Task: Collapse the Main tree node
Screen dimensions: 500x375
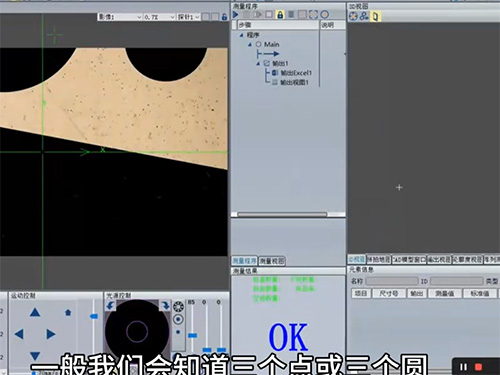Action: (250, 44)
